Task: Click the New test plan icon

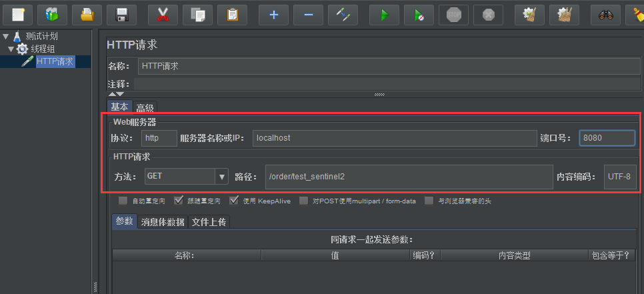Action: pyautogui.click(x=18, y=15)
